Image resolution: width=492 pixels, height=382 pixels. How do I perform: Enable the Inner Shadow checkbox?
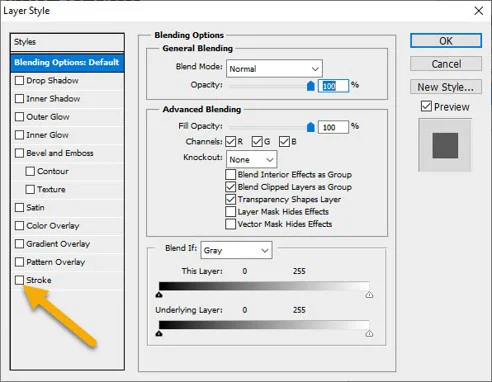click(19, 99)
